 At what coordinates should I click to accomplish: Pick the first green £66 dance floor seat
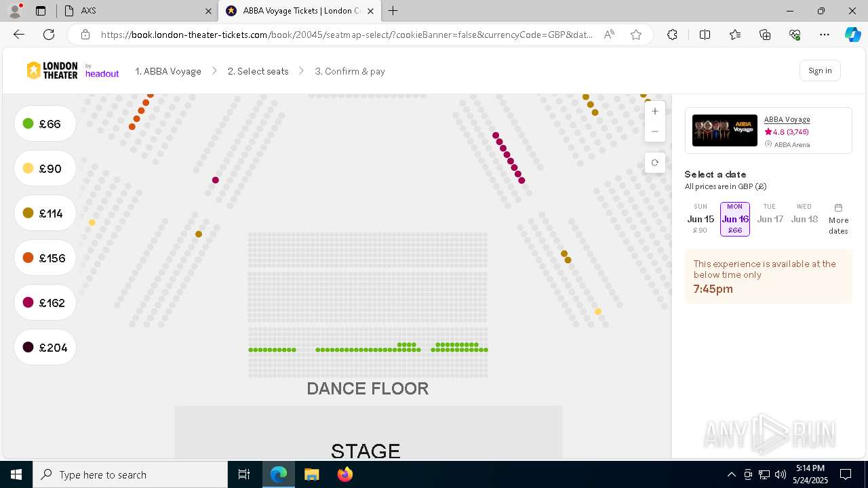251,350
